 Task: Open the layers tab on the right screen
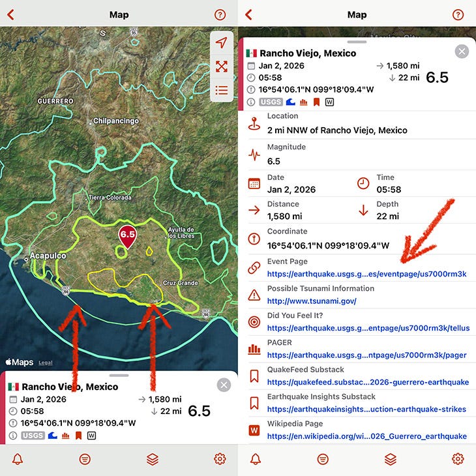(391, 459)
